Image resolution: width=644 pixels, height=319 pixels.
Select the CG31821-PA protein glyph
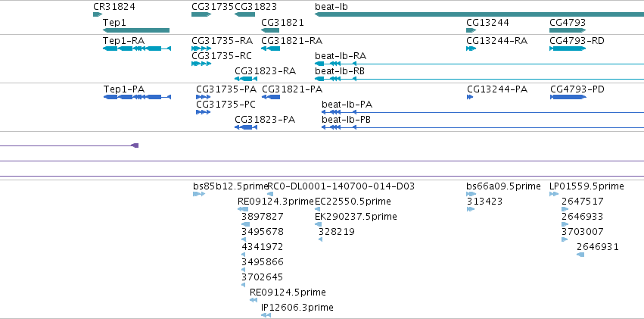[x=271, y=97]
